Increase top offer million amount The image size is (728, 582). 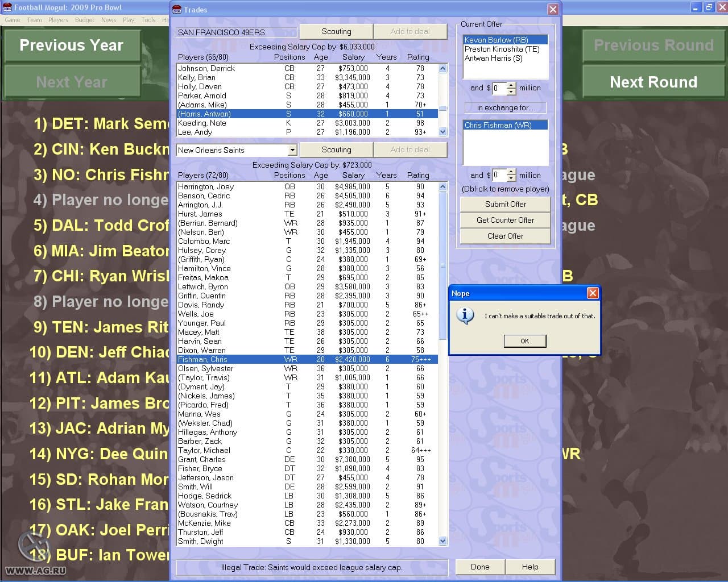[511, 85]
